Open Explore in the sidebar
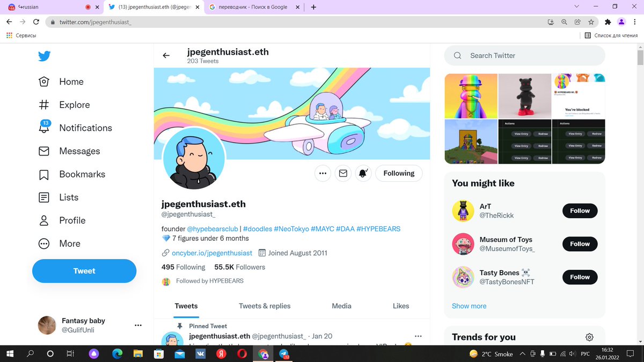This screenshot has height=362, width=644. point(64,105)
